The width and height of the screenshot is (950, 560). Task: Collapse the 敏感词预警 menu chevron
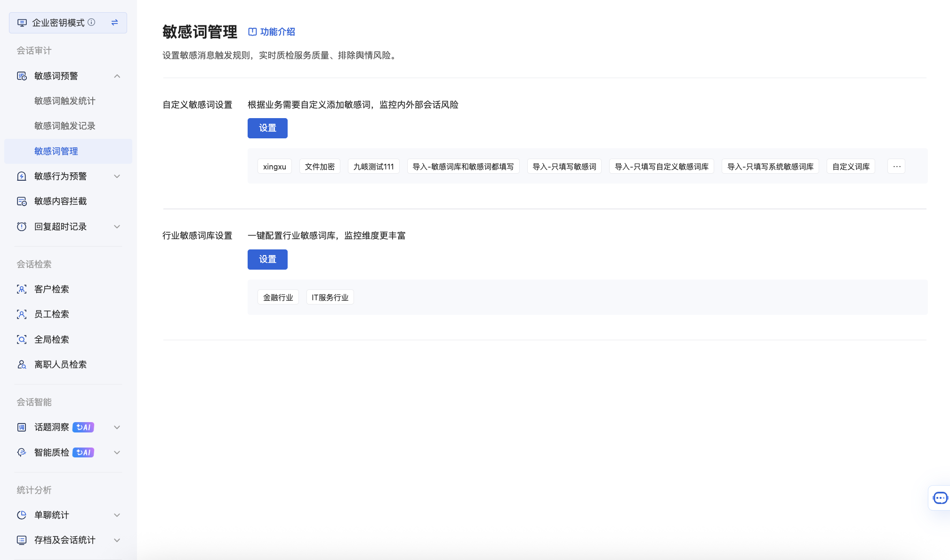click(117, 76)
